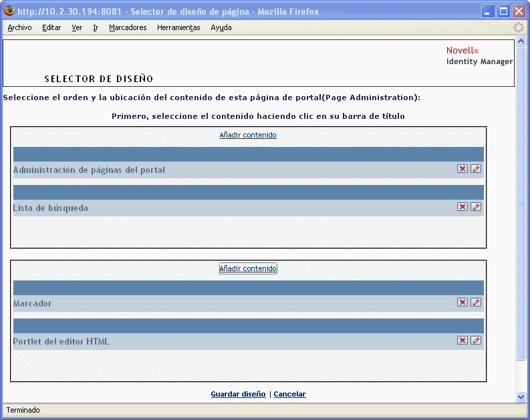
Task: Close the Firefox window
Action: (x=519, y=11)
